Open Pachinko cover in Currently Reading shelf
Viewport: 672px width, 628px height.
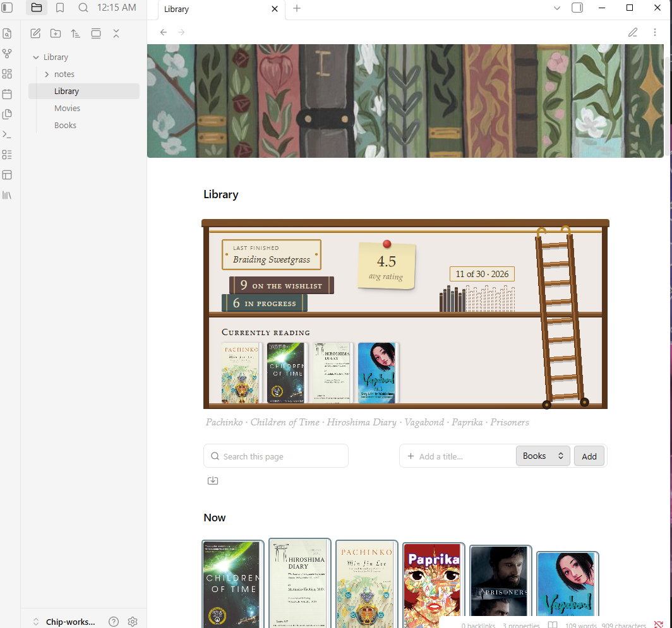[241, 372]
